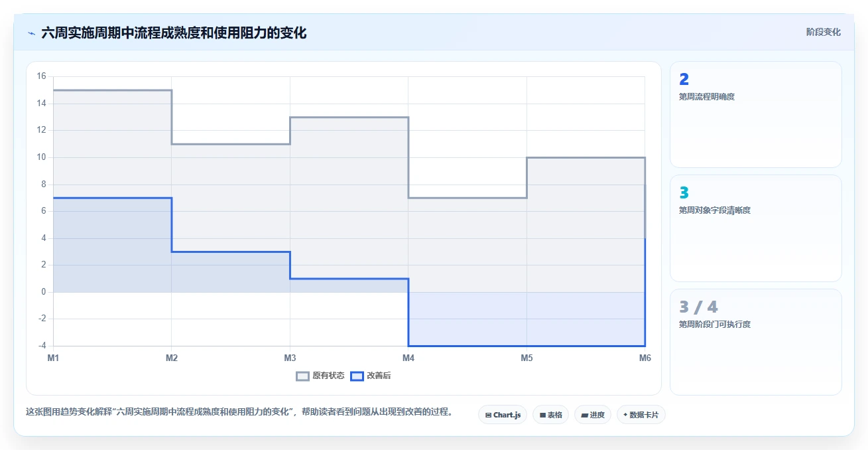Click the M5 axis label
Viewport: 868px width, 450px height.
(x=527, y=358)
